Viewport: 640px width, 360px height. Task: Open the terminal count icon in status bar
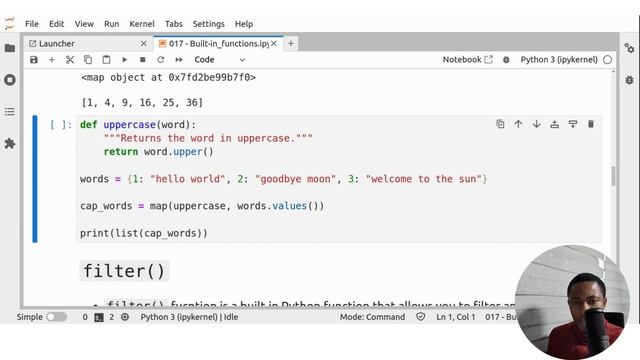click(x=99, y=317)
